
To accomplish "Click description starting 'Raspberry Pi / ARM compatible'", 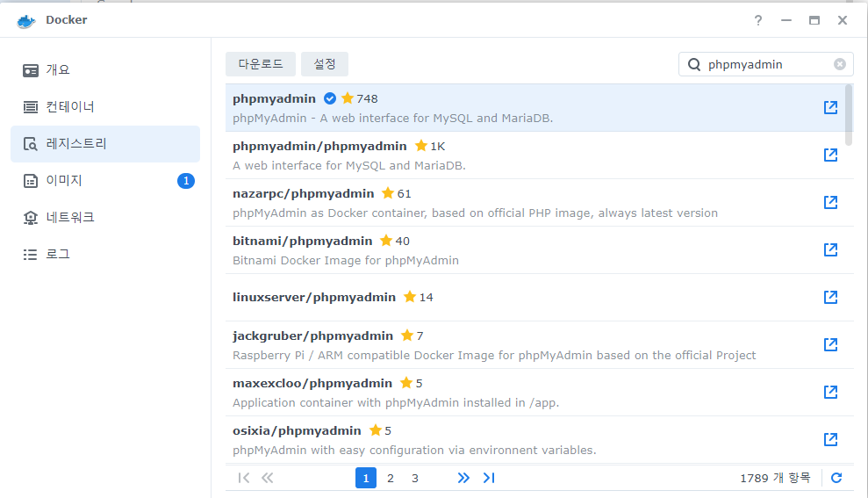I will tap(494, 355).
